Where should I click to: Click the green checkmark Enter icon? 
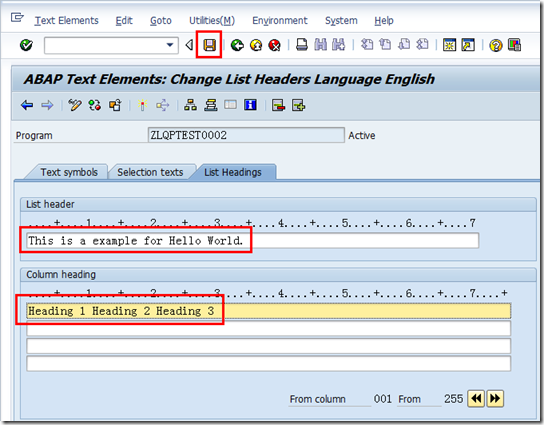pos(26,45)
